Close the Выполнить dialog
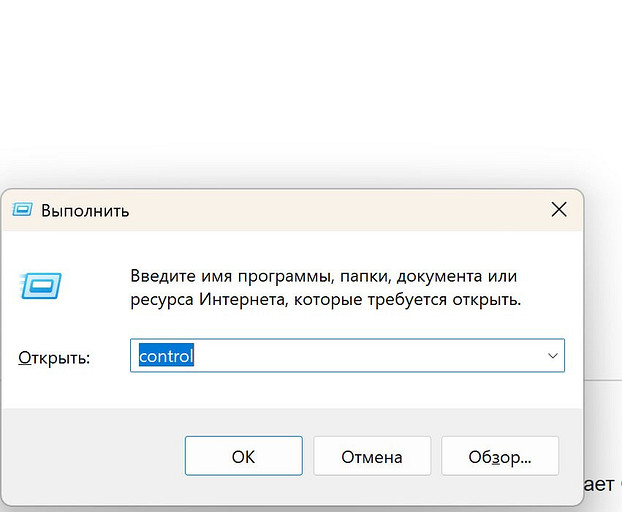This screenshot has width=622, height=512. 559,209
